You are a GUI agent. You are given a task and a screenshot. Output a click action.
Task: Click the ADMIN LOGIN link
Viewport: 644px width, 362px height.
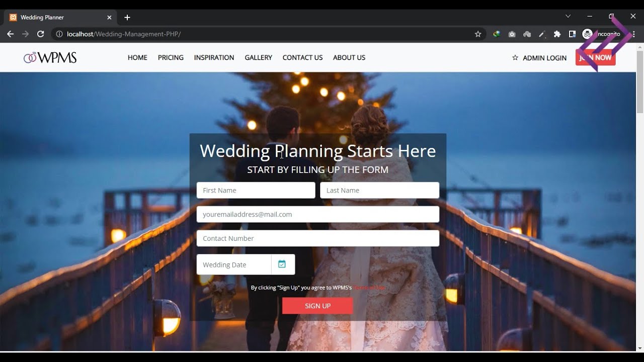tap(544, 58)
